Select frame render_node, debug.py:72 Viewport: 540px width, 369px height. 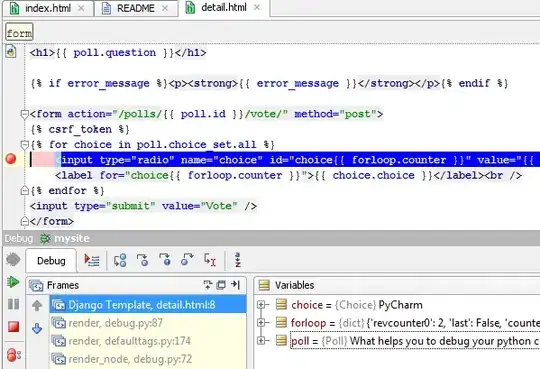148,359
